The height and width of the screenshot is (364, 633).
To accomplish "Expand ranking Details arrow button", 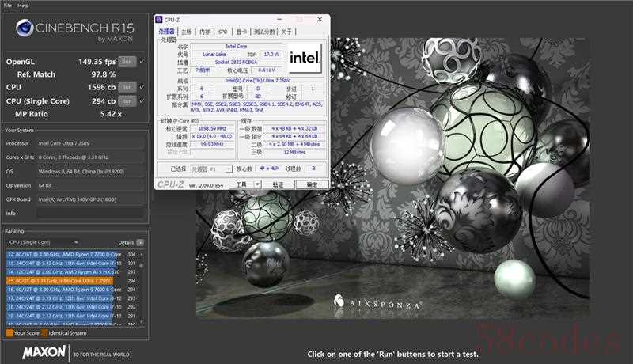I will tap(141, 242).
